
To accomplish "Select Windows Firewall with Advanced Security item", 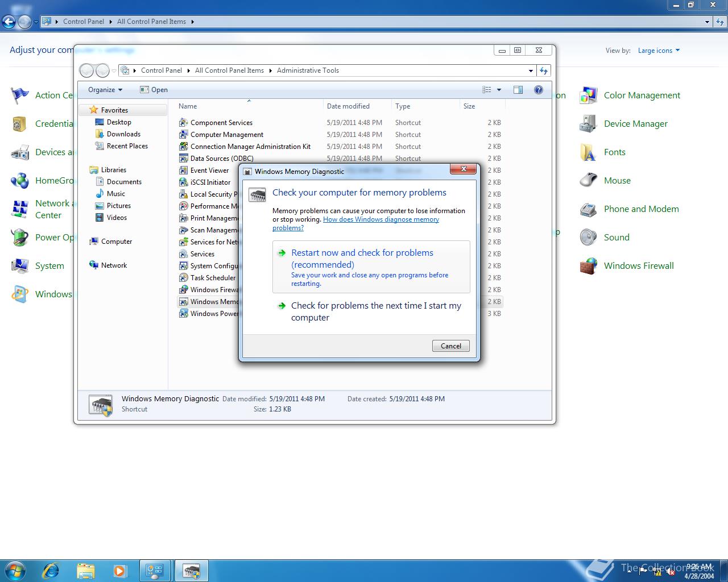I will coord(209,290).
